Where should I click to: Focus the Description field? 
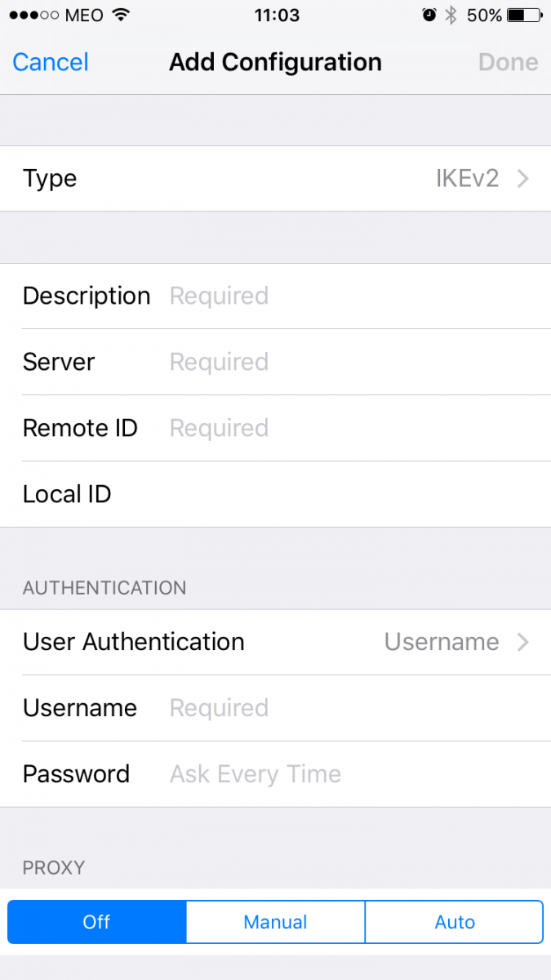pyautogui.click(x=351, y=296)
